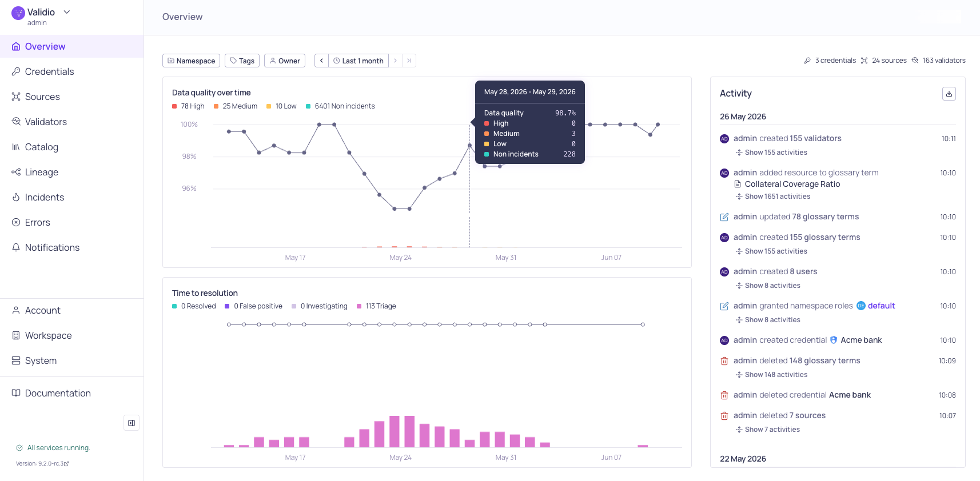Toggle the Non incidents legend
The width and height of the screenshot is (980, 481).
[x=340, y=106]
